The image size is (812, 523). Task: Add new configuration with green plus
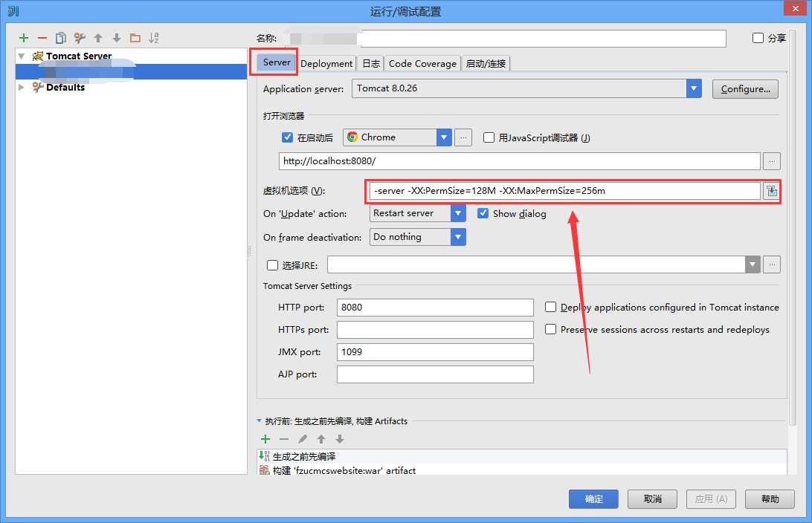pos(23,38)
